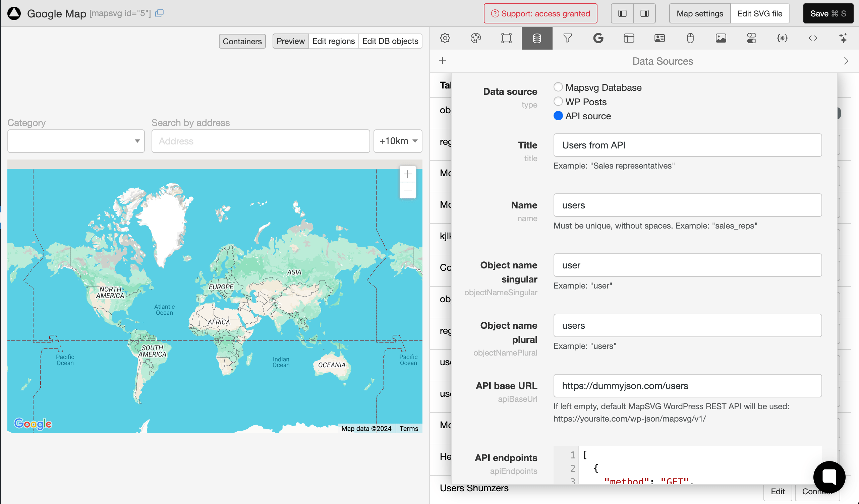Switch to the Edit regions tab
The image size is (859, 504).
point(333,41)
